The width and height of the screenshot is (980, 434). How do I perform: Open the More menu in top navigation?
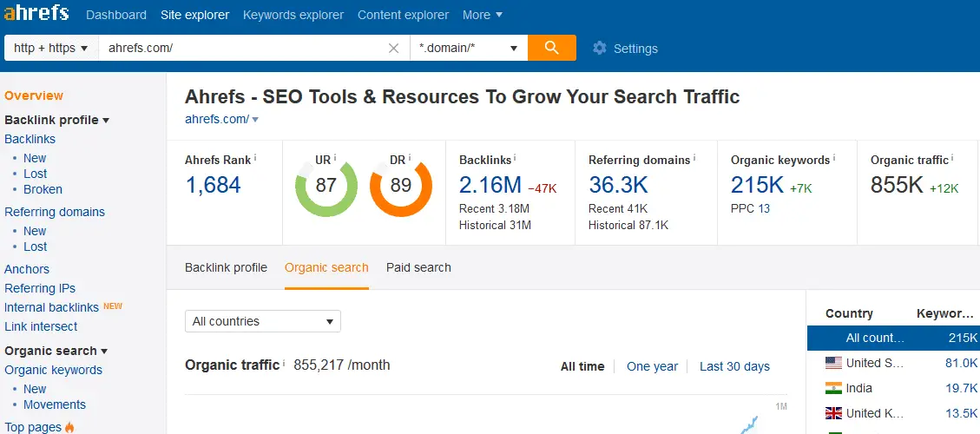point(483,15)
